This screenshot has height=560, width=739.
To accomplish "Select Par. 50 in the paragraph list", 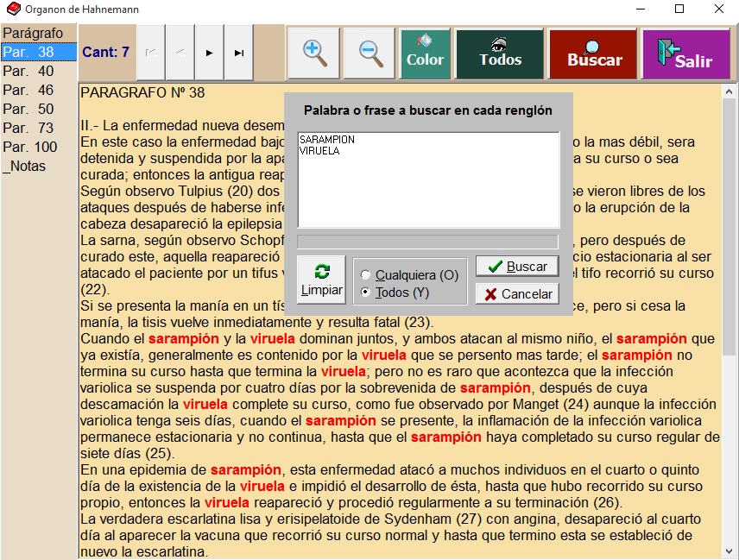I will [x=39, y=109].
